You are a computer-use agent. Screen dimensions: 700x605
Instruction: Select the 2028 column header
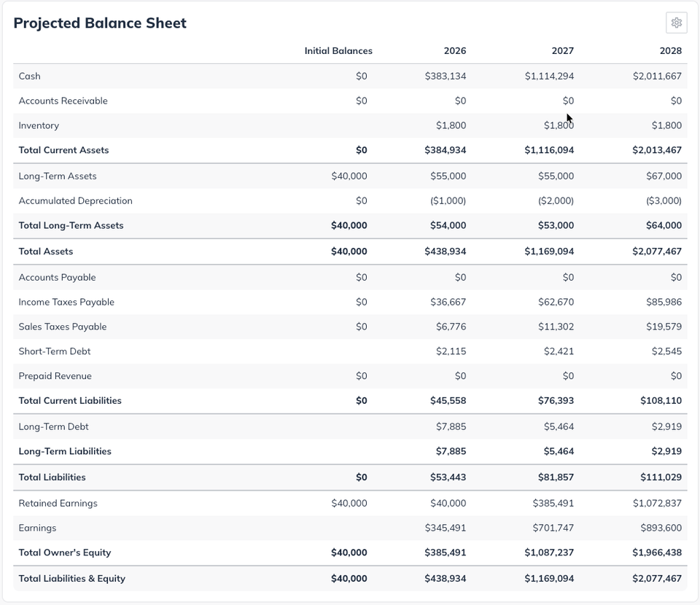[x=671, y=51]
